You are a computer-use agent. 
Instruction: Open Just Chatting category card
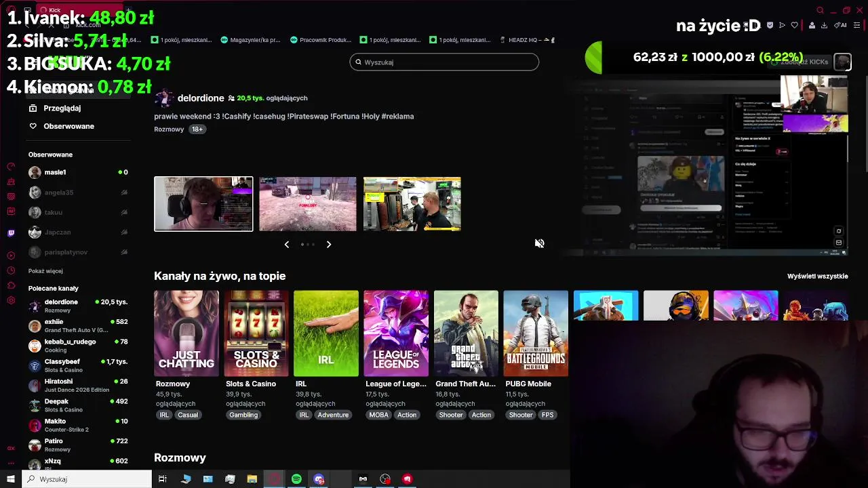click(186, 333)
